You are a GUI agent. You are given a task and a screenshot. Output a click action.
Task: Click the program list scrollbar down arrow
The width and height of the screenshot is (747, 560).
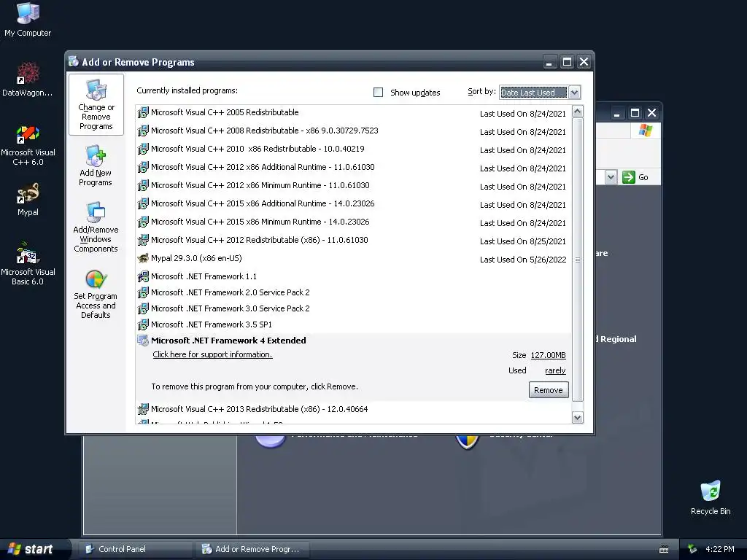tap(578, 418)
